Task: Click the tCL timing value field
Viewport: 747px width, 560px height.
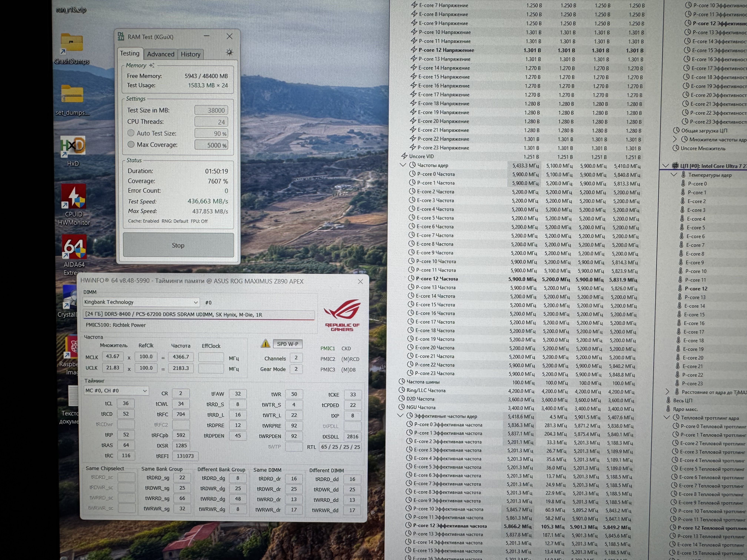Action: coord(126,403)
